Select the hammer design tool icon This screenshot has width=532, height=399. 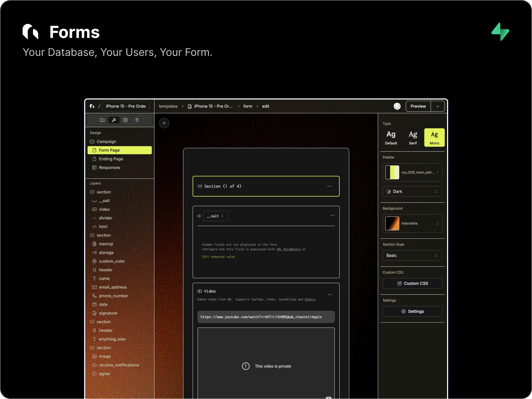[x=114, y=120]
